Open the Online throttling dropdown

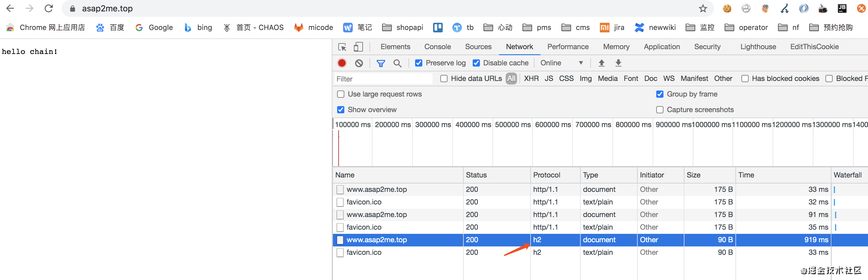click(561, 63)
